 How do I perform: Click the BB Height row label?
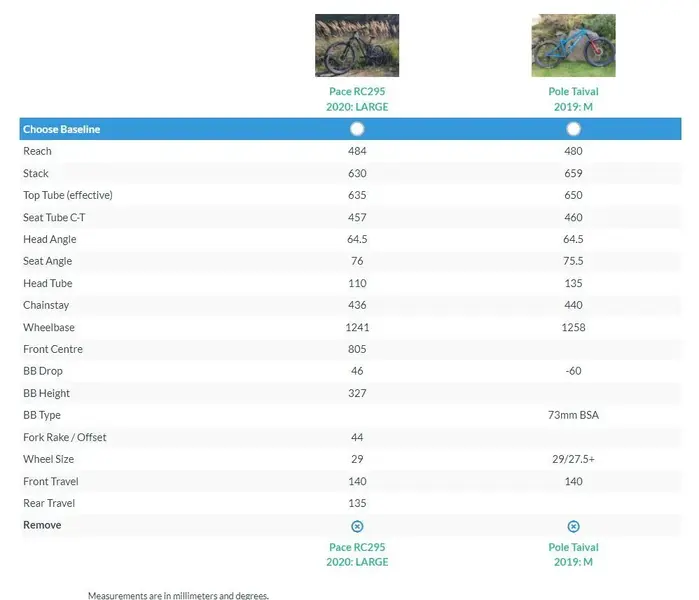point(46,394)
